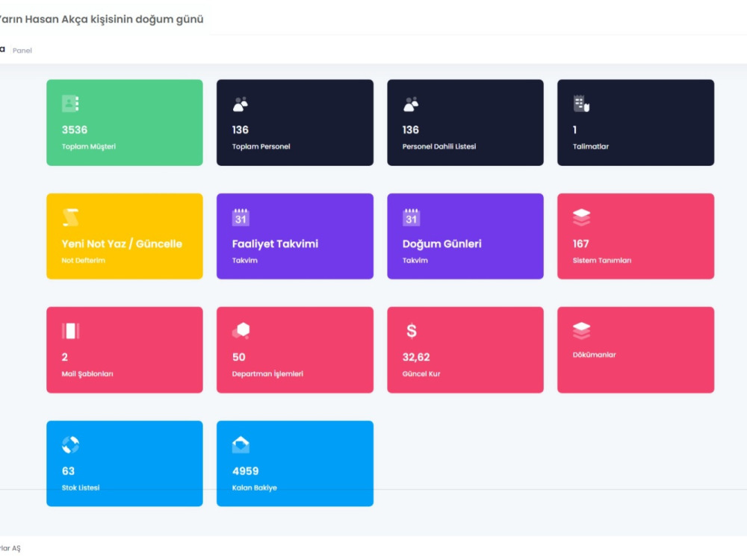Click the Panel breadcrumb

[x=22, y=51]
